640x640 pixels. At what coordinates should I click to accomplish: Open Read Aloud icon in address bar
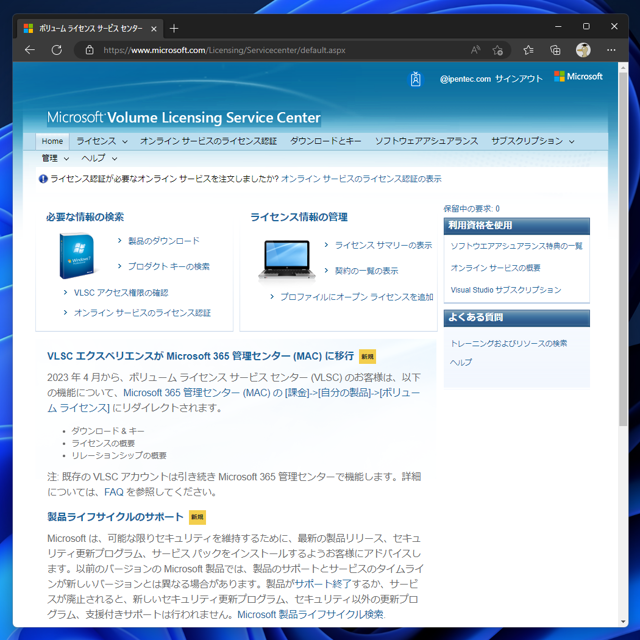click(475, 50)
